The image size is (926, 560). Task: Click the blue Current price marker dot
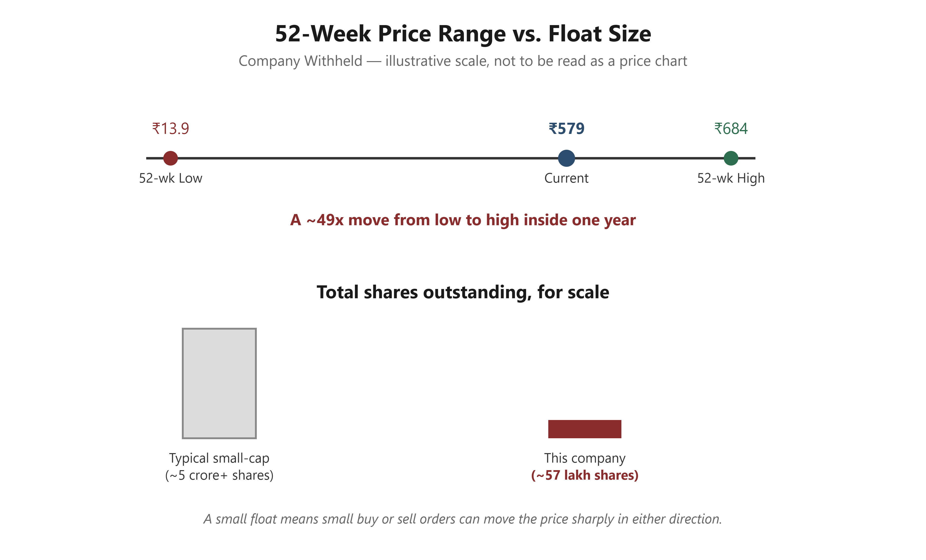566,158
